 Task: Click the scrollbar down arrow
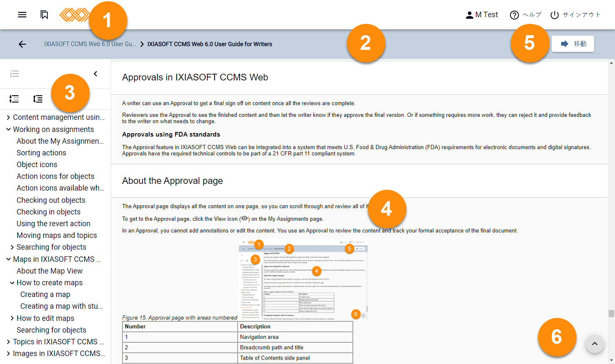click(612, 360)
